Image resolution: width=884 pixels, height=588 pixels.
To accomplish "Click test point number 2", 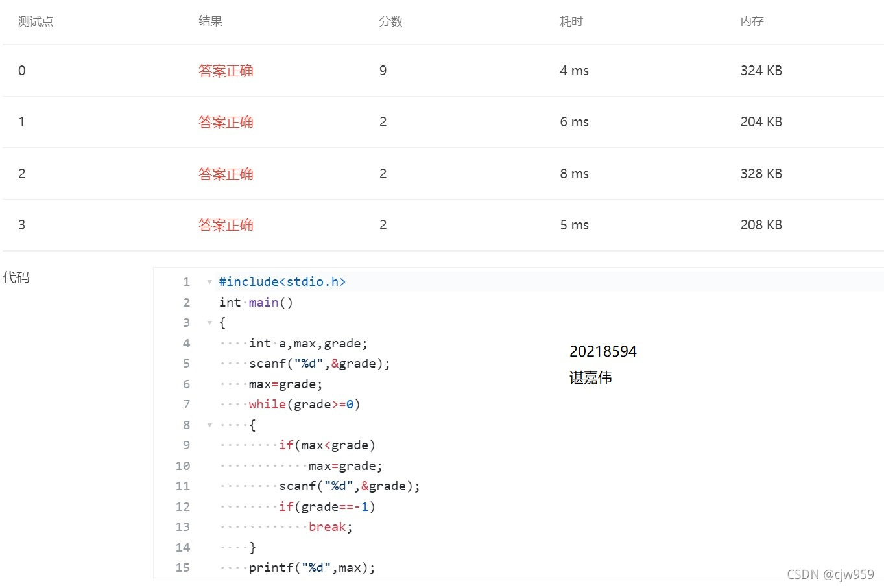I will [x=22, y=174].
